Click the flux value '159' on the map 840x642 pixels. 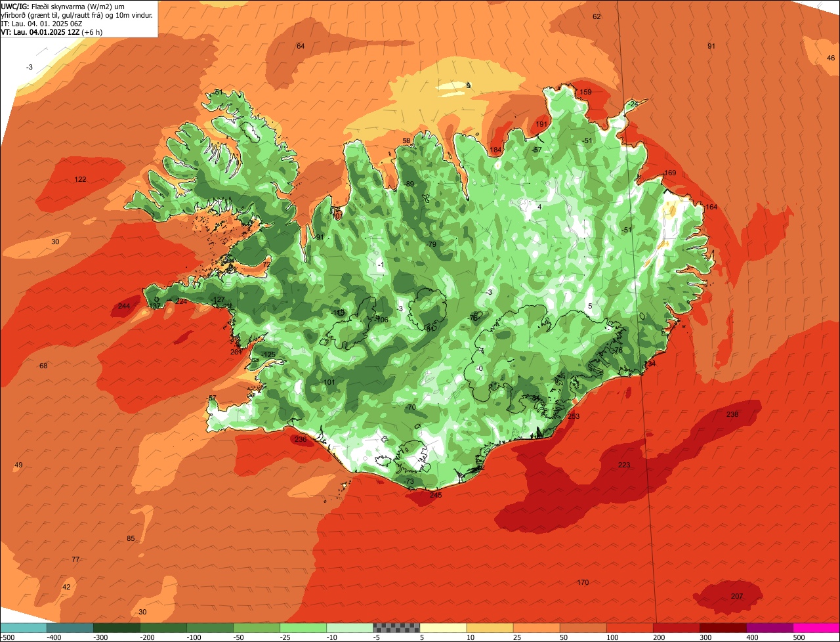point(585,92)
